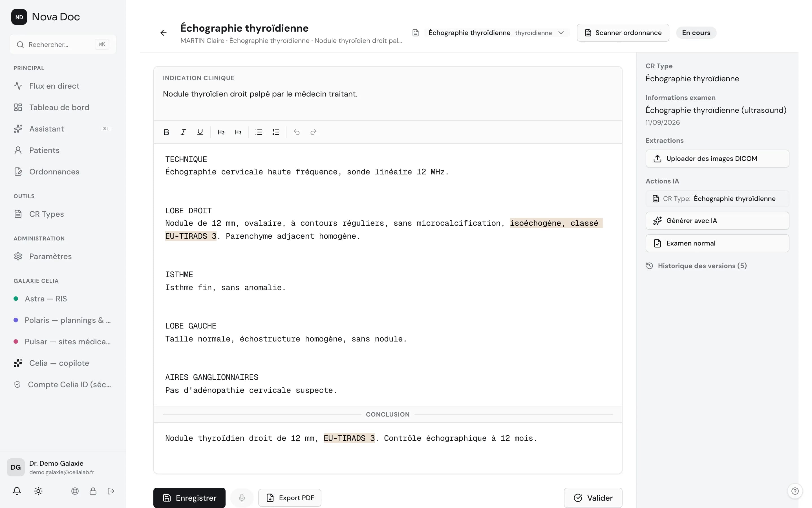This screenshot has height=508, width=812.
Task: Open Flux en direct in the sidebar
Action: point(63,86)
